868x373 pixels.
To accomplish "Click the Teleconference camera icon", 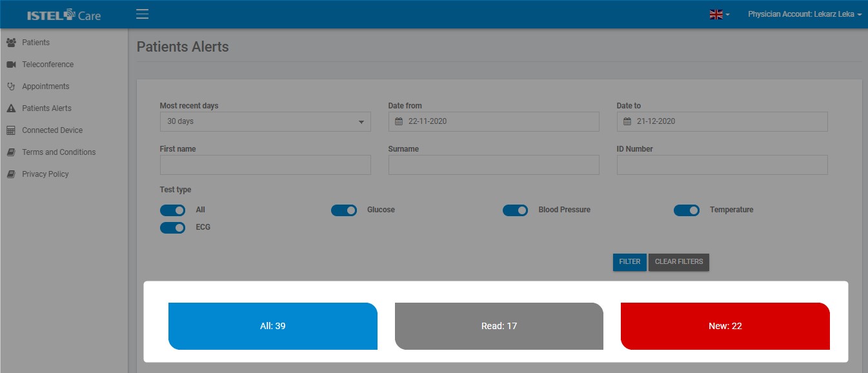I will (x=11, y=65).
